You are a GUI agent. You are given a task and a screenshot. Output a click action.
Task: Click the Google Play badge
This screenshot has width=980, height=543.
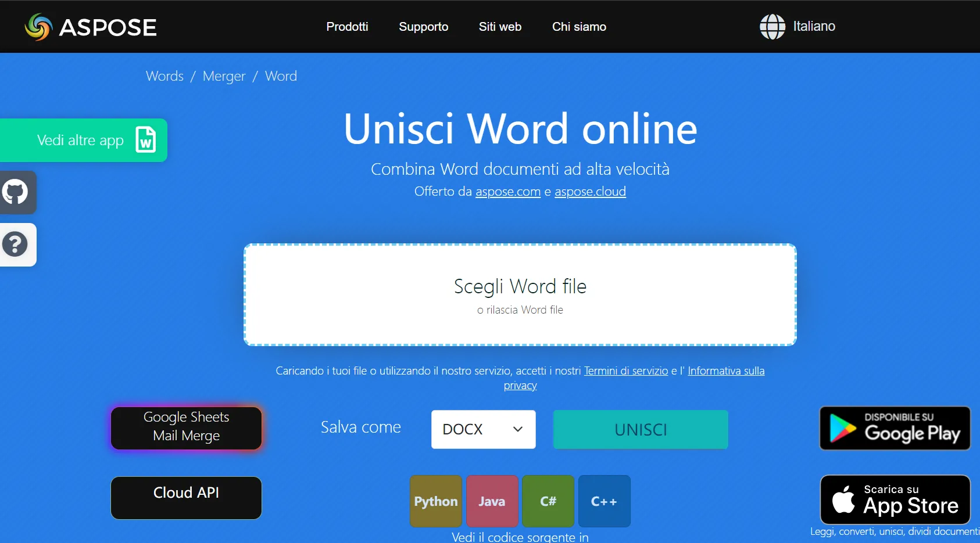tap(895, 429)
